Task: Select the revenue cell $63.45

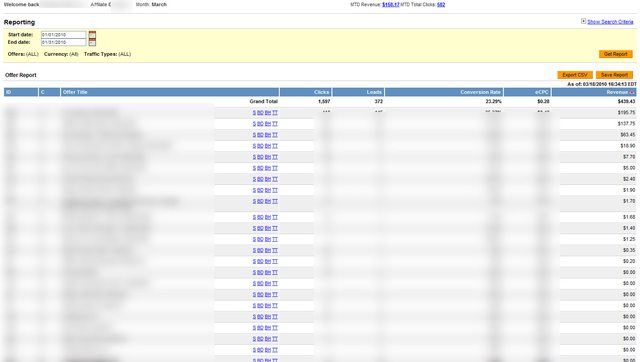Action: [x=627, y=135]
